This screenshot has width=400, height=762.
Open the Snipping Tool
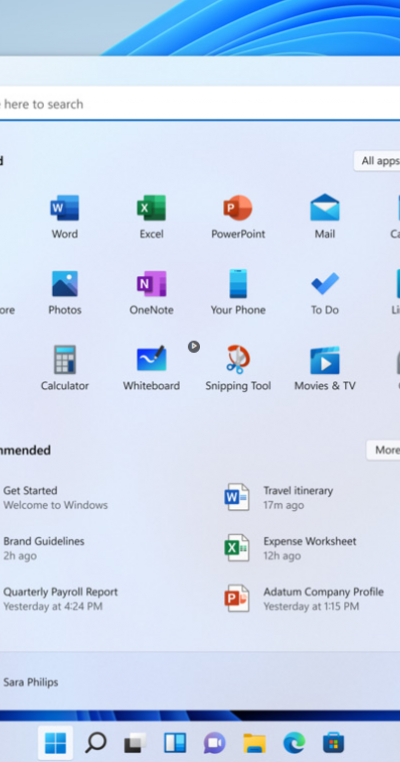(x=238, y=368)
